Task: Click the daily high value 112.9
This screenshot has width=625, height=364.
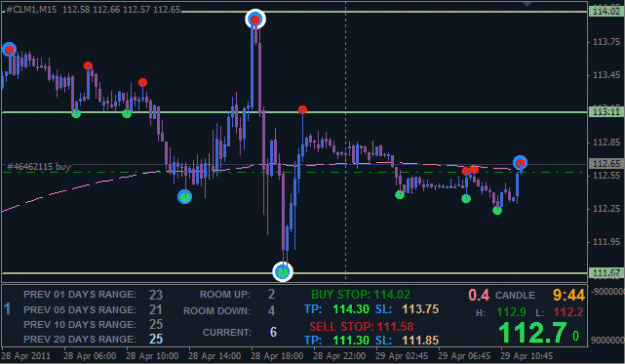Action: [x=511, y=312]
